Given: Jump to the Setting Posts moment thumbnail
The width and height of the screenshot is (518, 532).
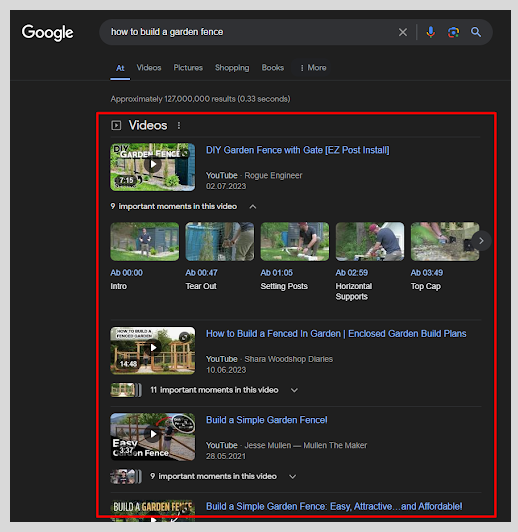Looking at the screenshot, I should (295, 242).
